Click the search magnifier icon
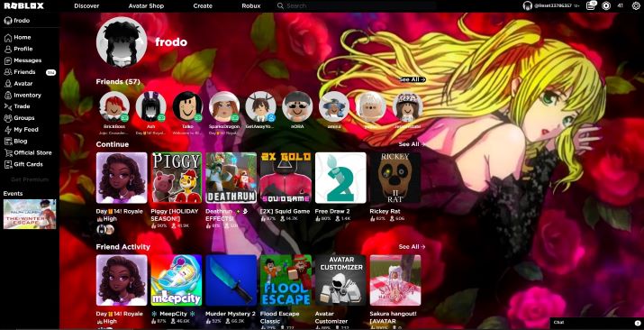The height and width of the screenshot is (330, 644). (x=280, y=5)
